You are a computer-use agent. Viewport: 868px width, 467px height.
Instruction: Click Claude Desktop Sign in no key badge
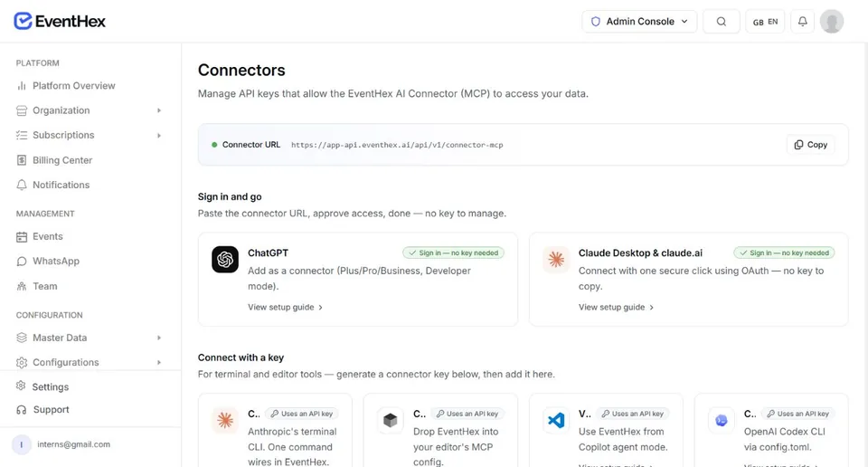pyautogui.click(x=784, y=253)
